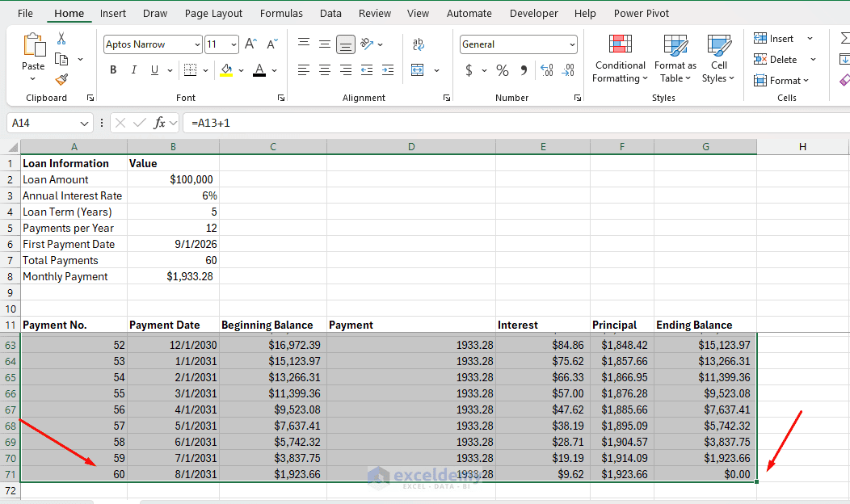Select column D header
The image size is (850, 504).
(411, 147)
